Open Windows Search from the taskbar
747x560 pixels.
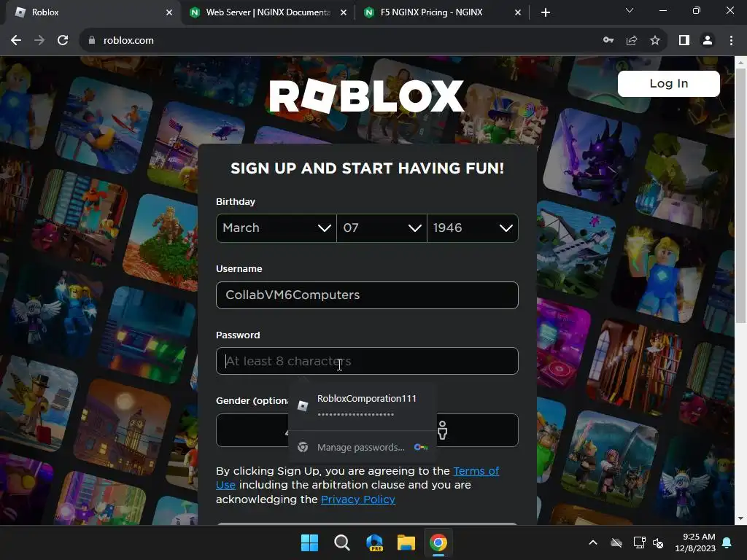(341, 542)
